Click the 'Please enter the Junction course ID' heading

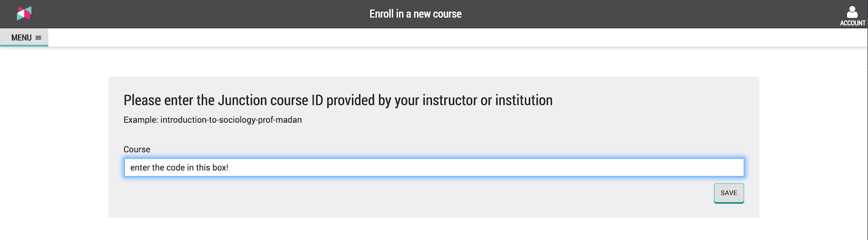338,100
